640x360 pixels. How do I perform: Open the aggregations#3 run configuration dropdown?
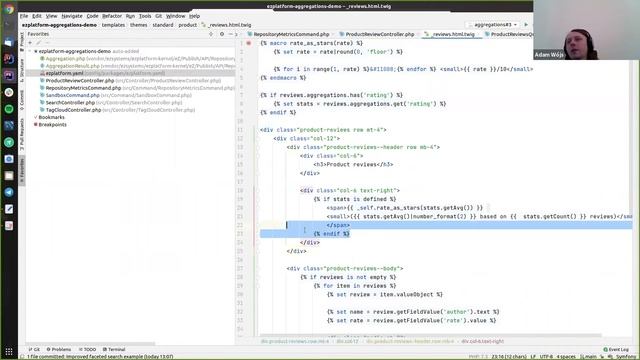493,25
